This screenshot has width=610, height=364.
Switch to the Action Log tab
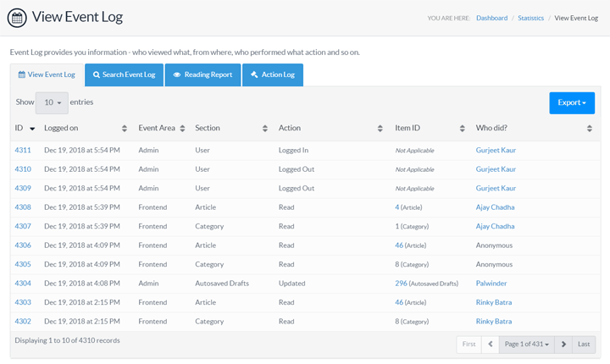pos(272,74)
